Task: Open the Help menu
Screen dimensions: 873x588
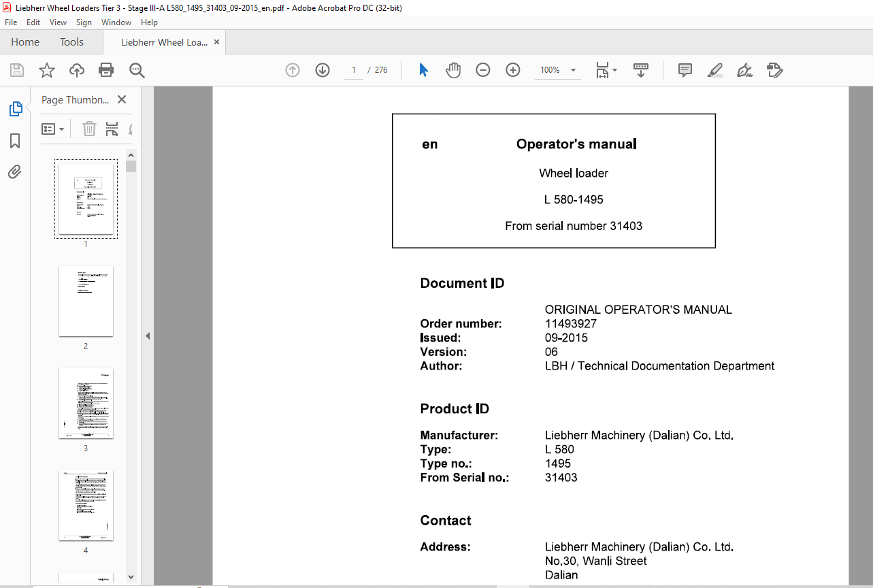Action: [149, 22]
